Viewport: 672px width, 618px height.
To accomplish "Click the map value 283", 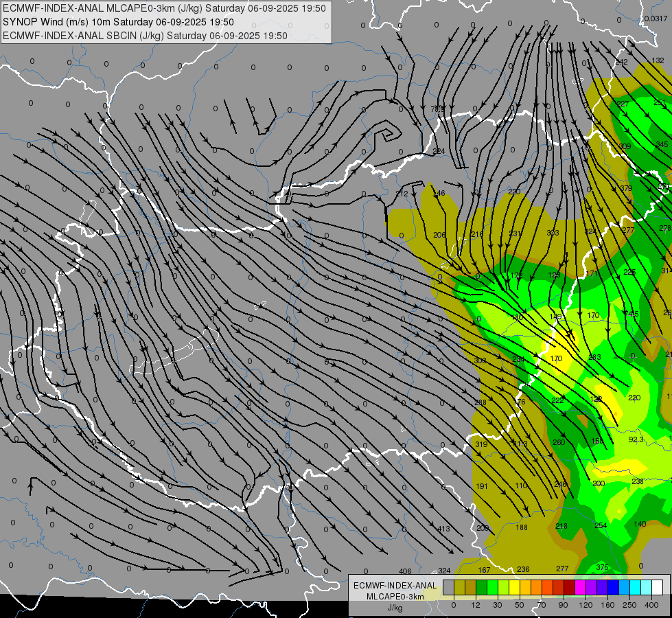I will coord(595,357).
